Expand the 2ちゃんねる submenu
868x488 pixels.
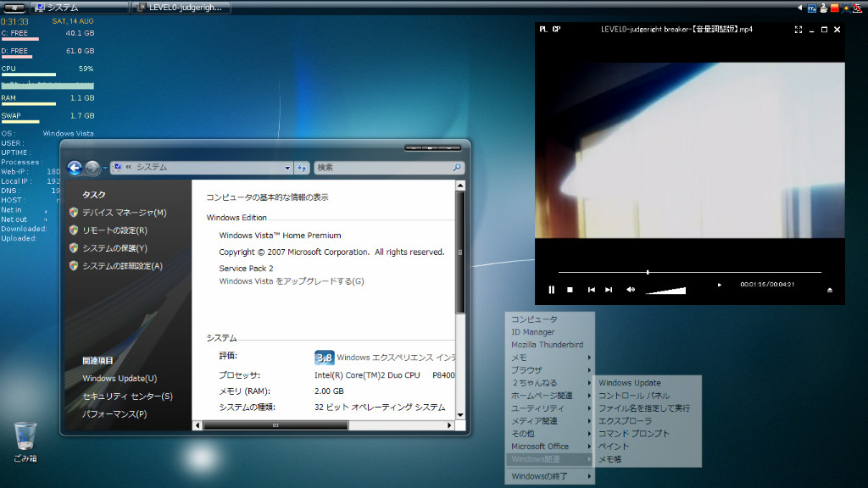coord(550,383)
